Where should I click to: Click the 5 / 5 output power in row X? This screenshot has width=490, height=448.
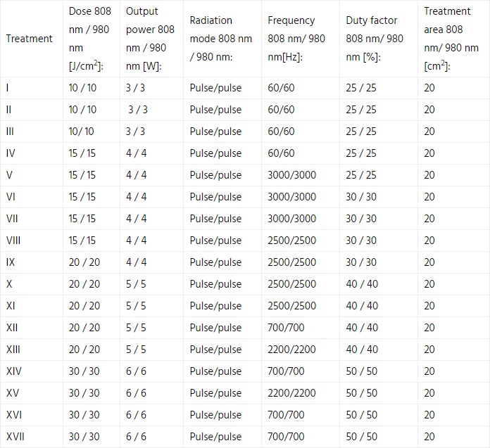(x=136, y=284)
